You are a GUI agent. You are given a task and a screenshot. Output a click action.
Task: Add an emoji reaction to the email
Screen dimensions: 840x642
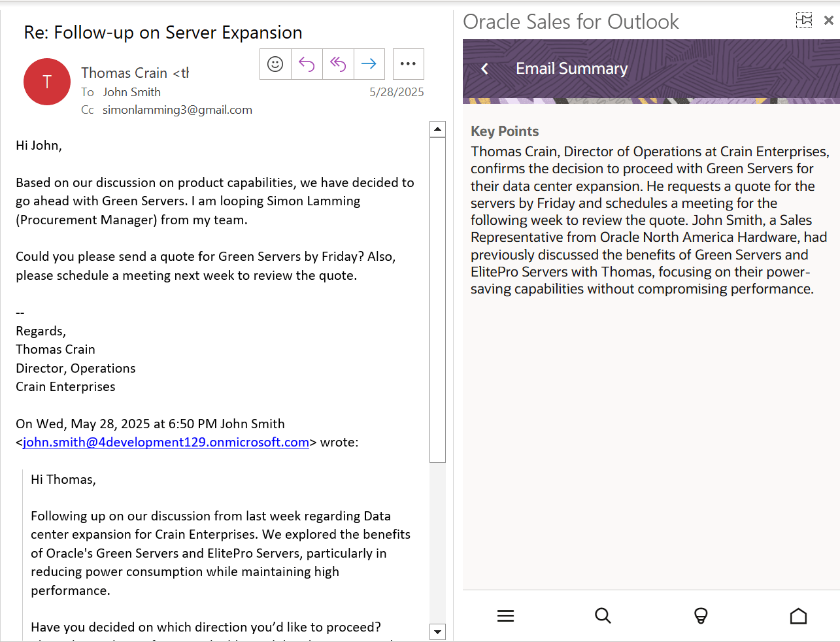click(x=275, y=64)
